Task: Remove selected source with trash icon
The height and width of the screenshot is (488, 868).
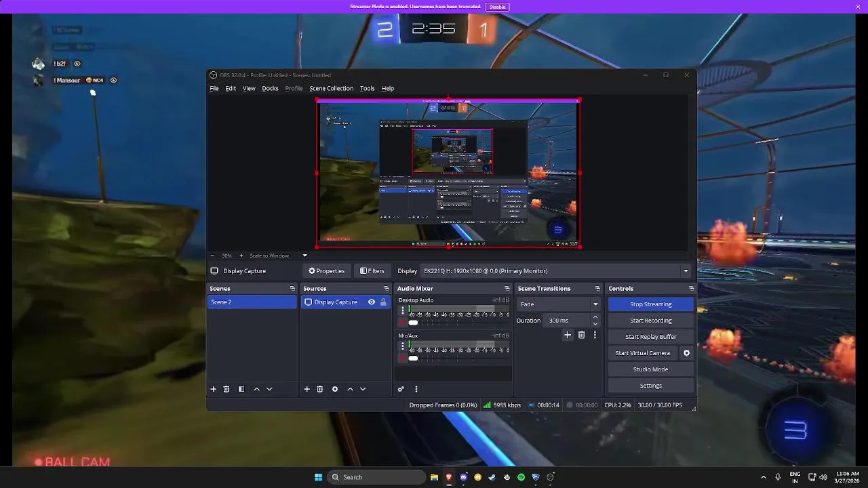Action: pos(320,389)
